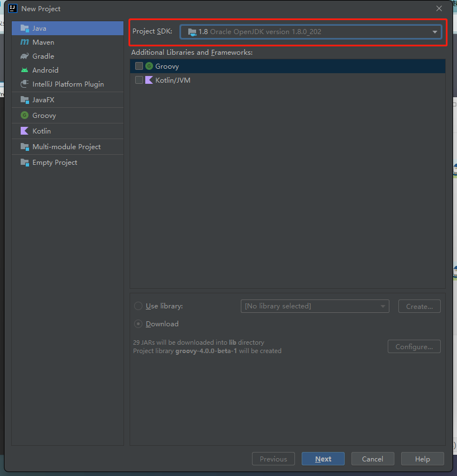Click the Create... library button

coord(420,306)
